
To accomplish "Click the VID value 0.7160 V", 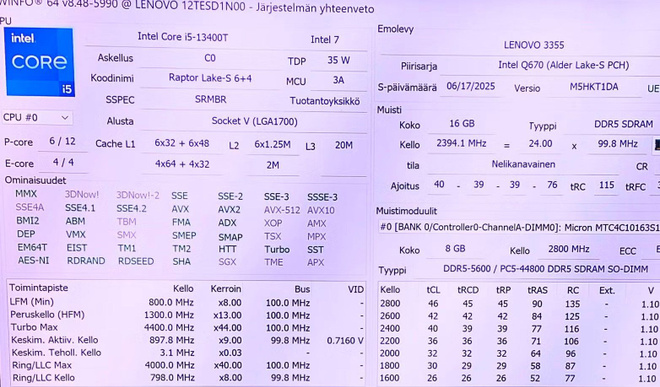I will pos(345,340).
